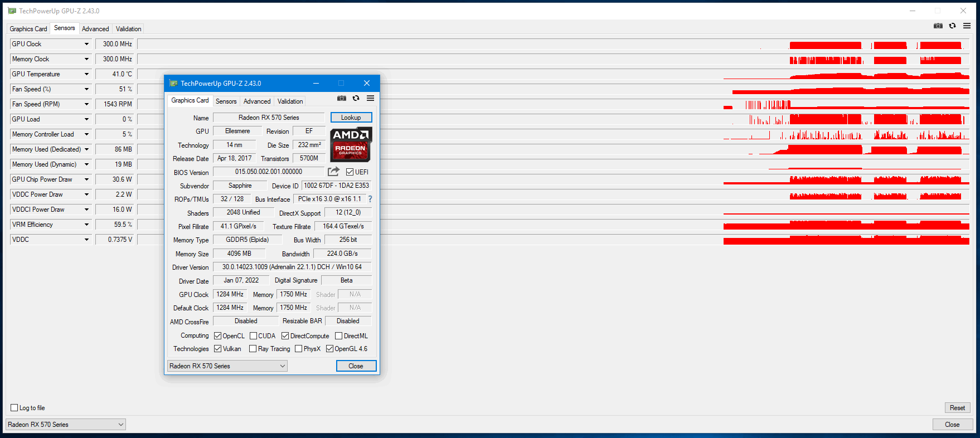Open the hamburger menu in the Sensors window
The image size is (980, 438).
tap(967, 26)
